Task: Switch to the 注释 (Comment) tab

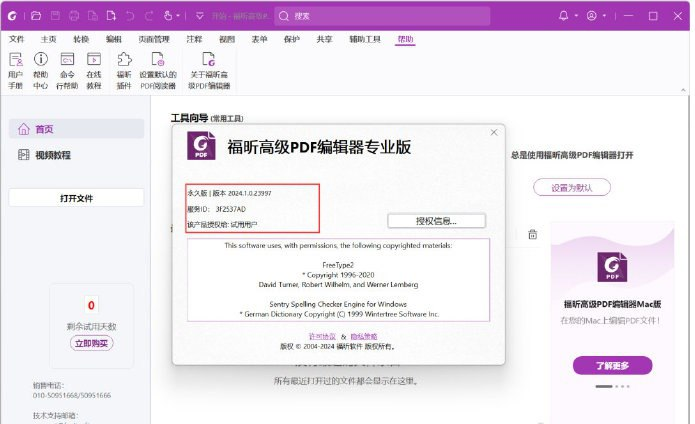Action: pyautogui.click(x=194, y=39)
